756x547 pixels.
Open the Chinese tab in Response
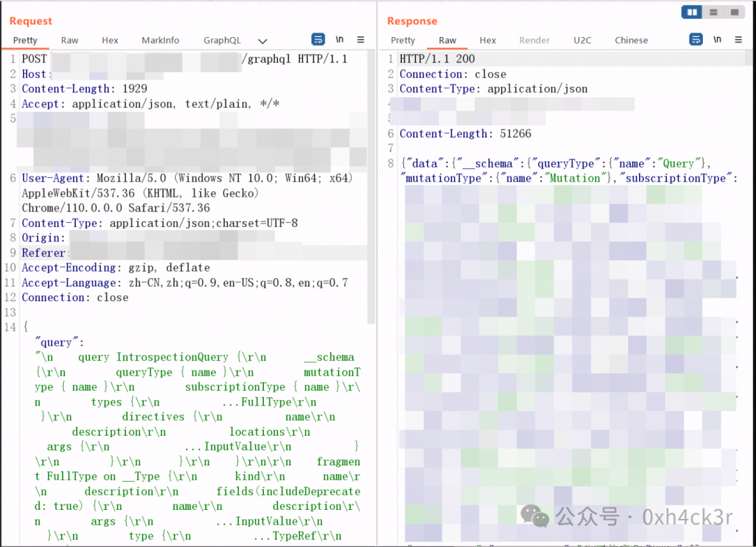[x=631, y=41]
